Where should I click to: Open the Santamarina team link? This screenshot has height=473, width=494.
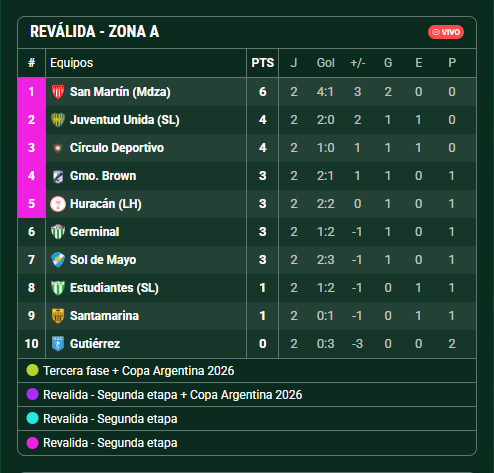click(104, 316)
